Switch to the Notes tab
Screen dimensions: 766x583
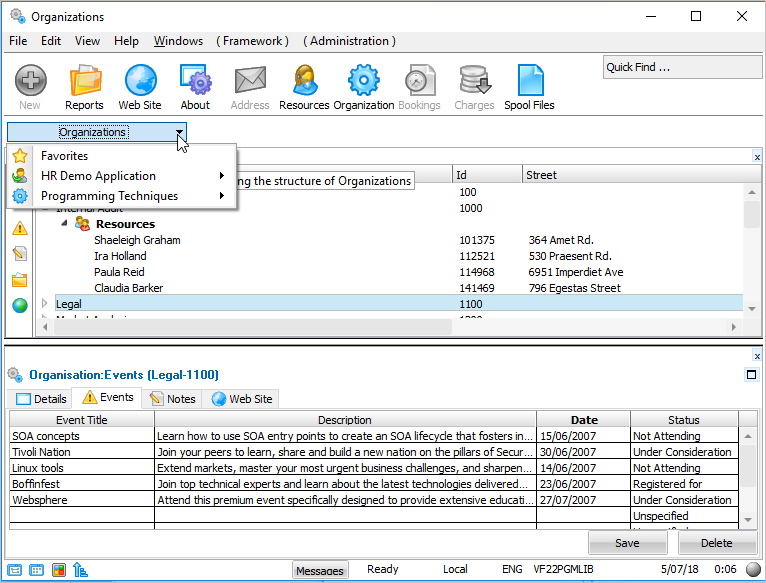pyautogui.click(x=172, y=399)
